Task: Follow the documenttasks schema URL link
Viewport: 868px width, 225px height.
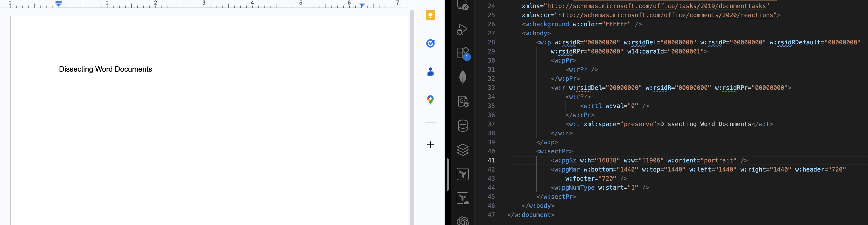Action: (657, 6)
